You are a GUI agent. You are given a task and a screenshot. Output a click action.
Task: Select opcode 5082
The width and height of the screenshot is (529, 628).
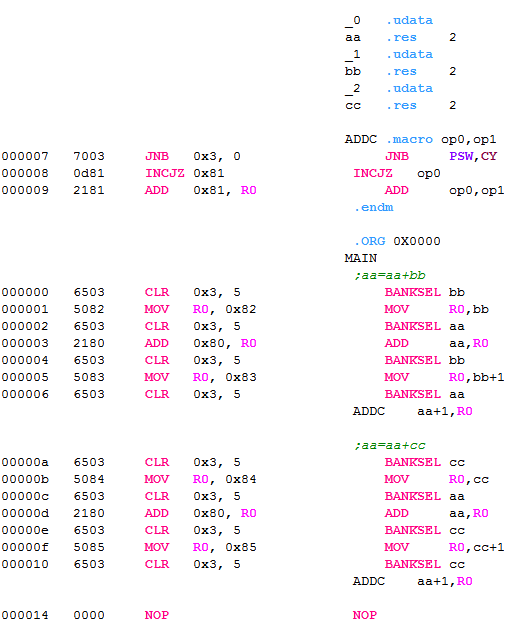[89, 309]
